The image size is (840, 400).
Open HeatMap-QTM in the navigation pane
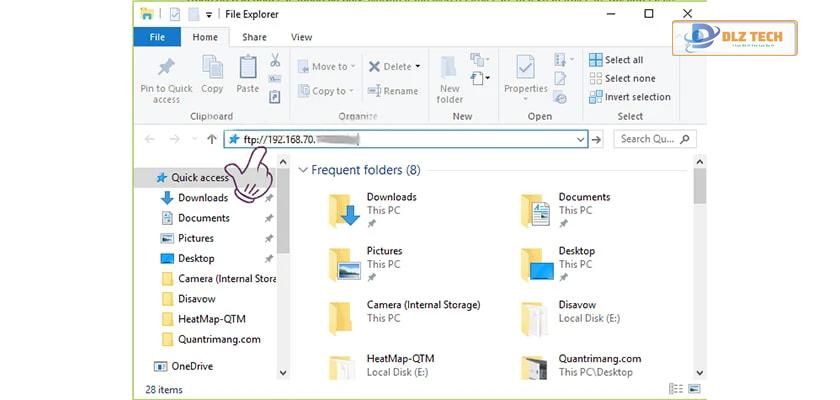coord(212,319)
